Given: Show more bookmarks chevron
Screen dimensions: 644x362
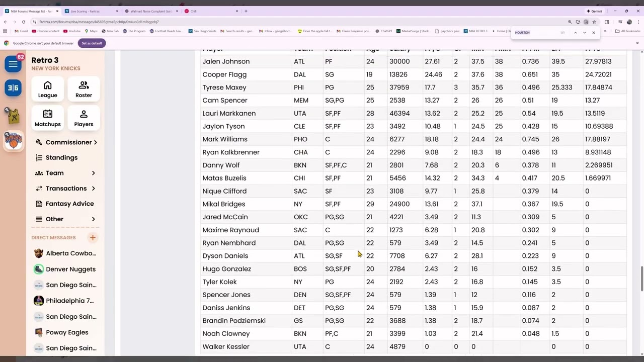Looking at the screenshot, I should pos(605,31).
